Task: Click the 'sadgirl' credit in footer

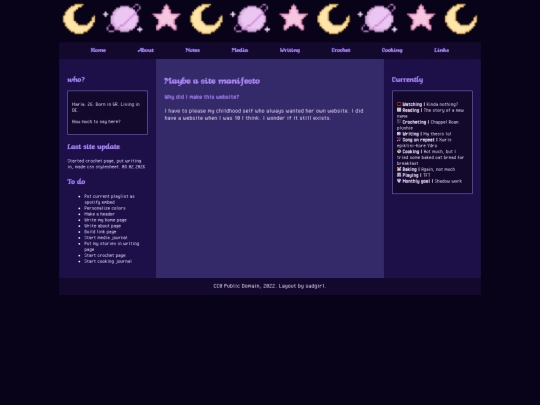Action: click(315, 286)
